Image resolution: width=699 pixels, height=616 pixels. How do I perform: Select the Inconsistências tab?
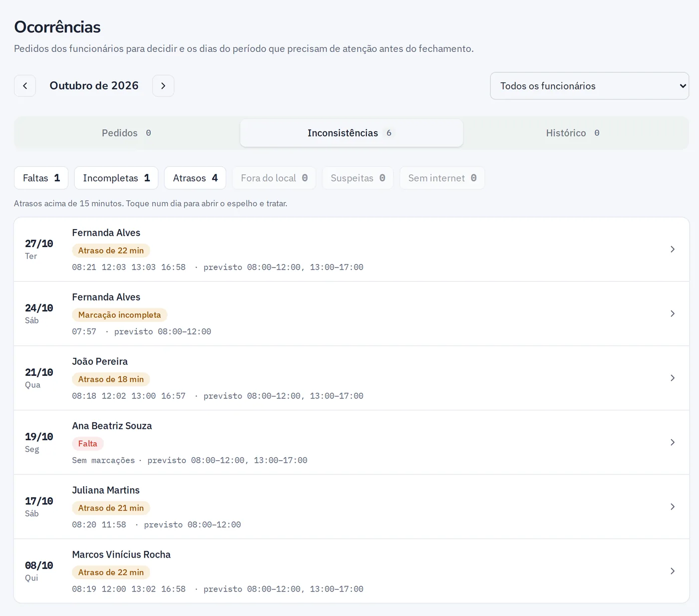tap(351, 133)
